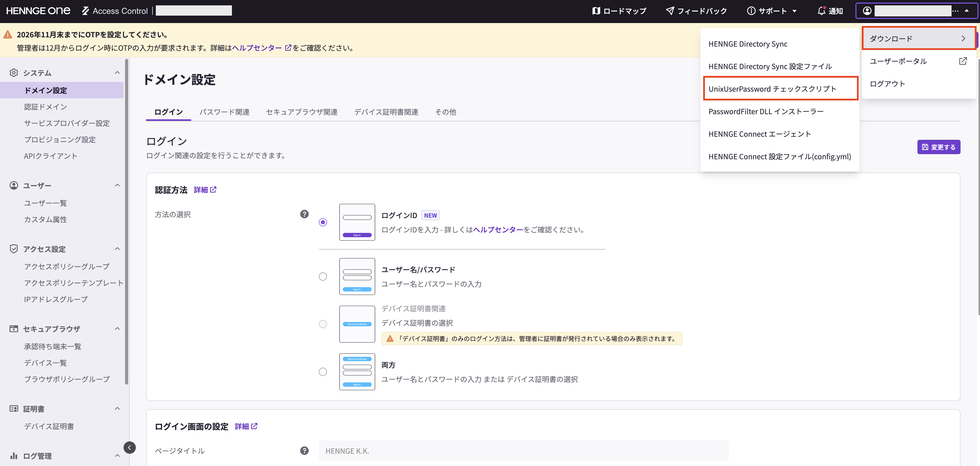Select the デバイス証明書関連 radio button
Viewport: 980px width, 466px height.
(x=323, y=324)
